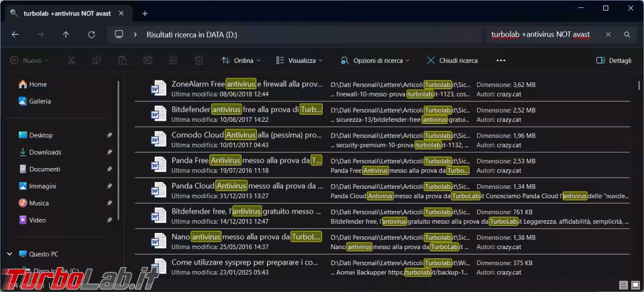
Task: Click 'Dimensione: 3,62 MB' text
Action: 506,85
